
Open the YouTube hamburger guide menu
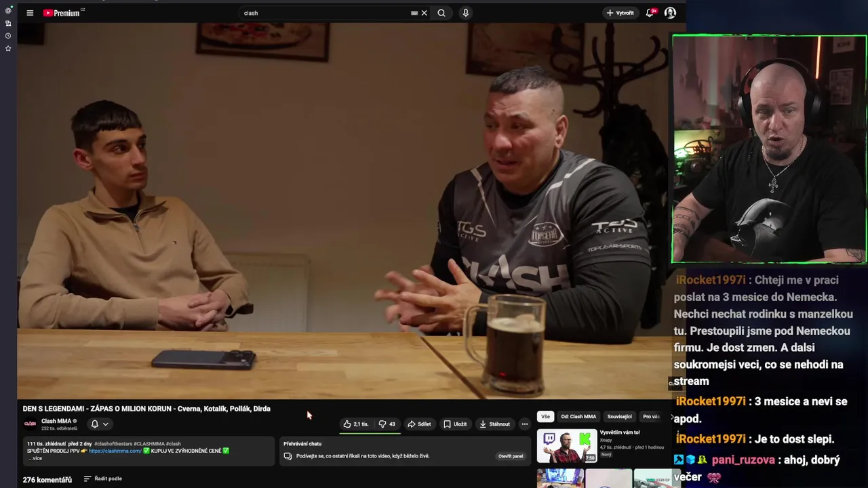30,13
